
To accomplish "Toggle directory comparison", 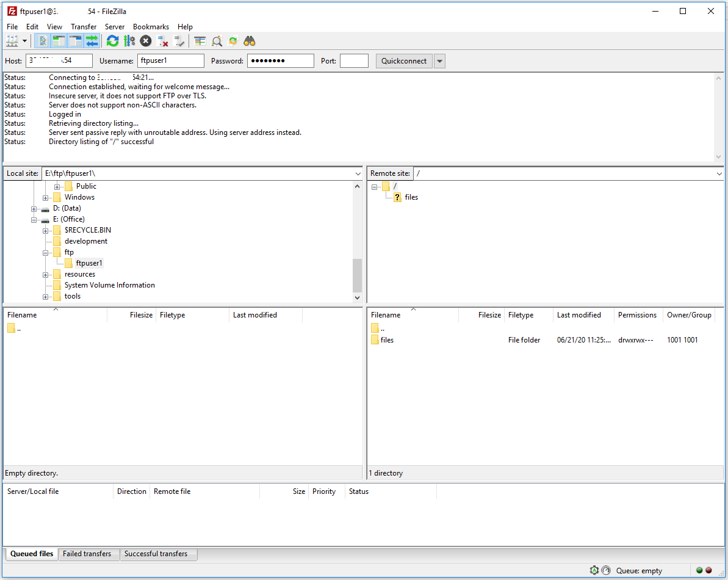I will coord(217,42).
